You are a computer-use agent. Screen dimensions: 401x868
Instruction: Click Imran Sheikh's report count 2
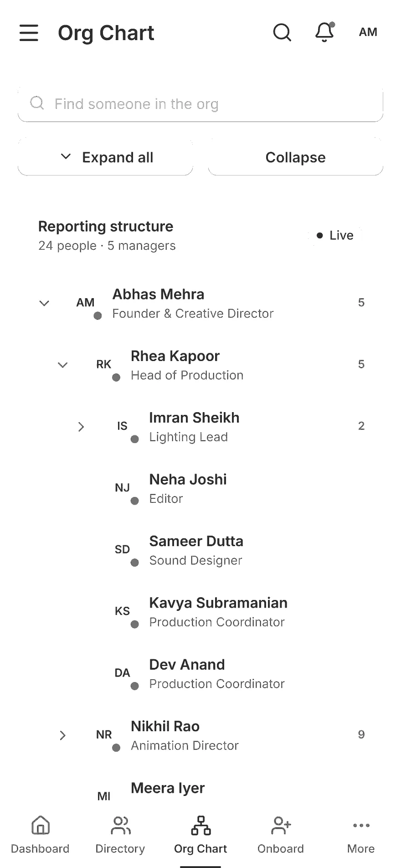361,426
